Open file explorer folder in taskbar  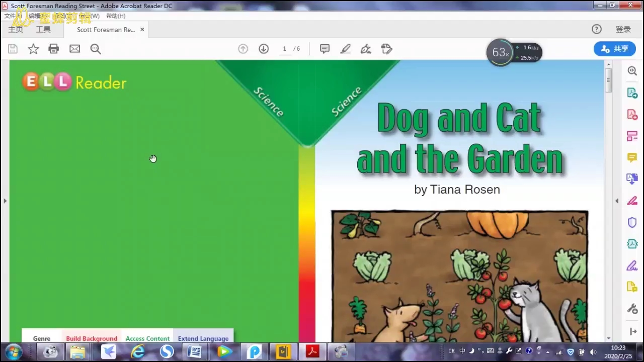pos(77,351)
